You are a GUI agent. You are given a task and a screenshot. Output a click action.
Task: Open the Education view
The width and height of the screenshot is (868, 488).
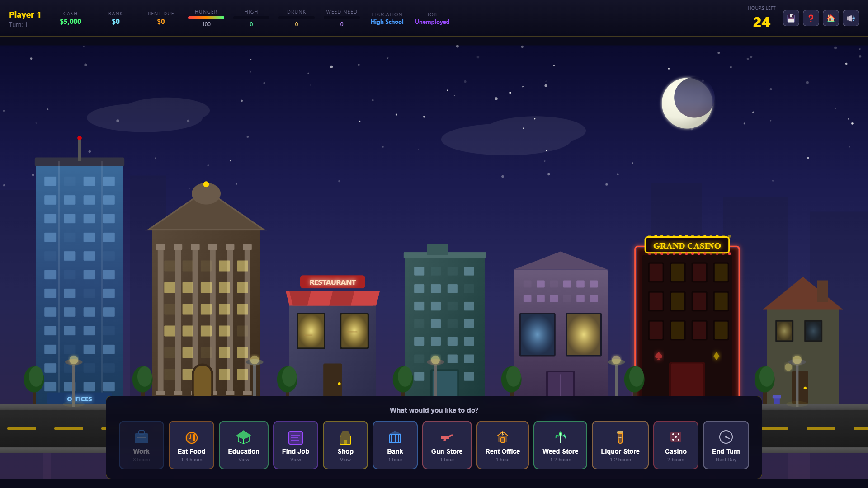coord(243,445)
